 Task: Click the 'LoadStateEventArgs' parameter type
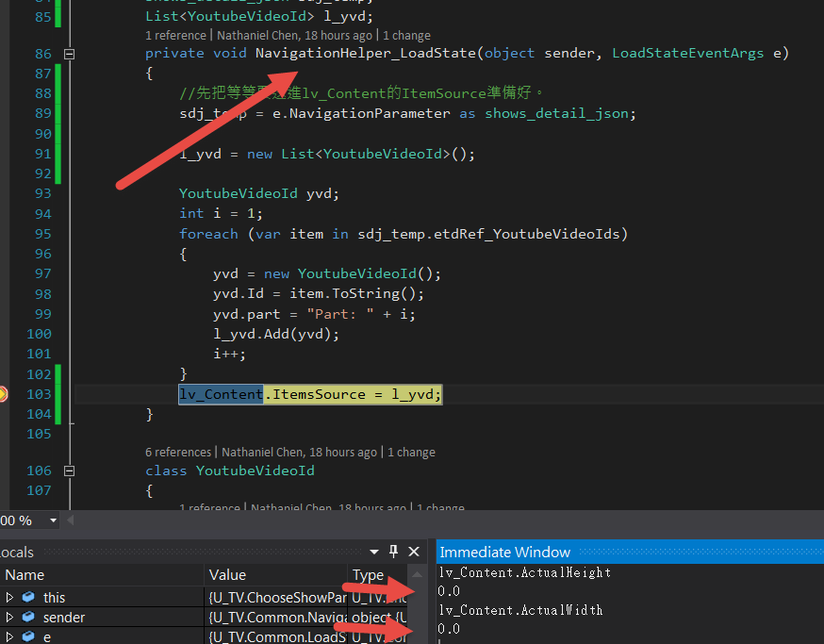(687, 53)
